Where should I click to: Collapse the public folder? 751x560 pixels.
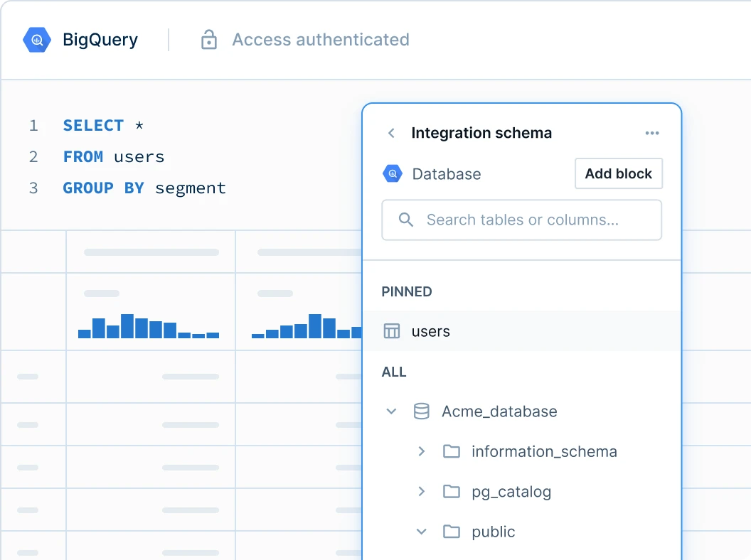tap(422, 532)
